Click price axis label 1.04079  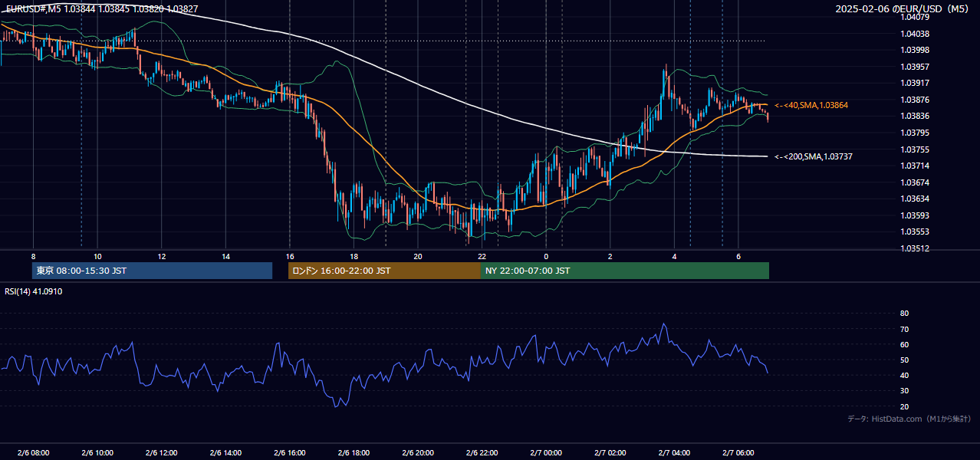pos(916,17)
